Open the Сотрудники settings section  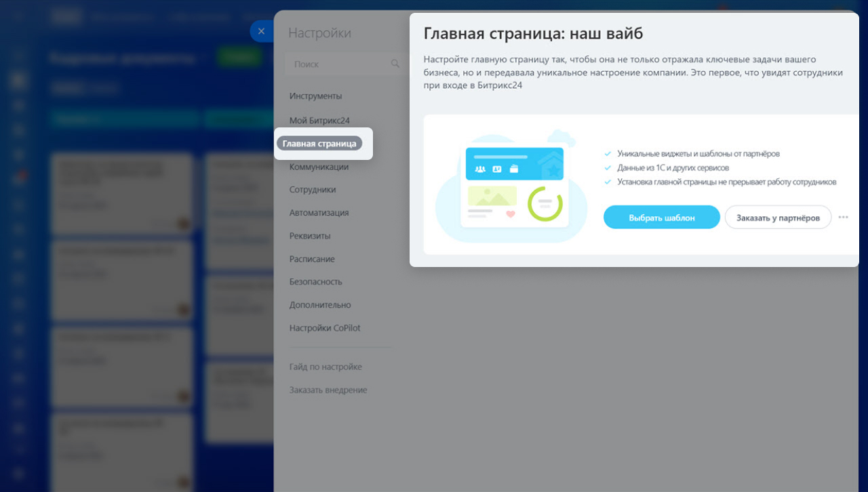pos(313,190)
